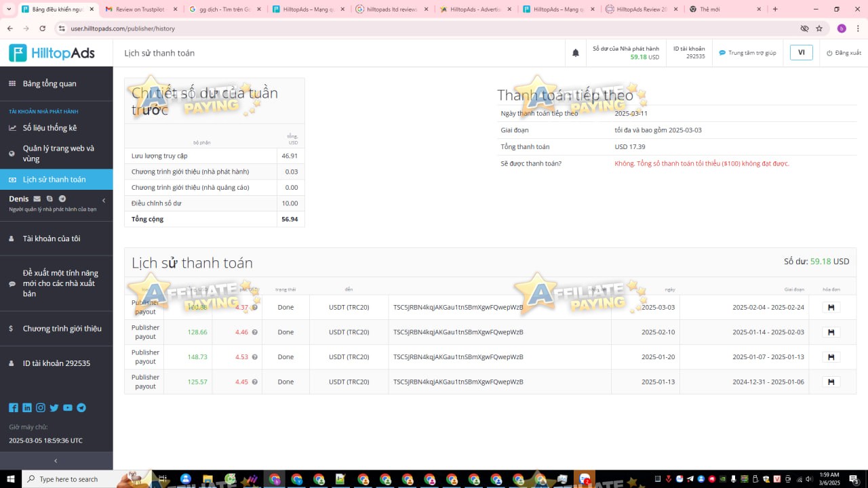Switch to Thẻ mới tab

coord(724,9)
